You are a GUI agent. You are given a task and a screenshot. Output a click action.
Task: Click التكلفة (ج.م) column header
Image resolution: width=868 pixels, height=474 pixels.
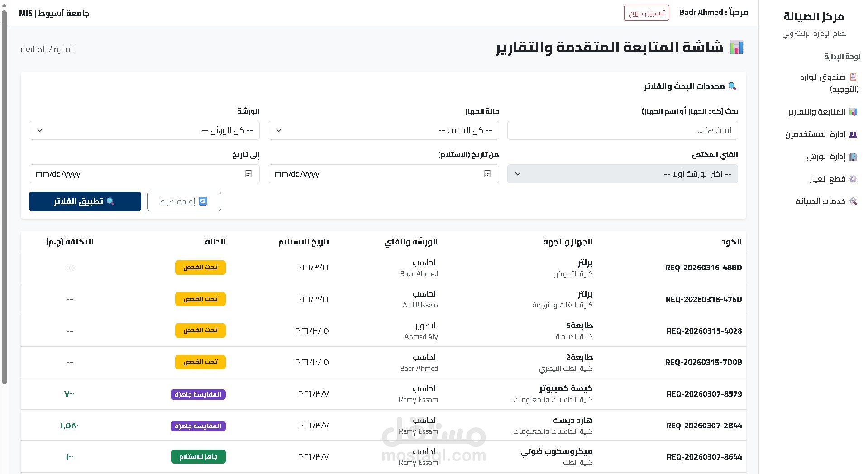click(70, 242)
